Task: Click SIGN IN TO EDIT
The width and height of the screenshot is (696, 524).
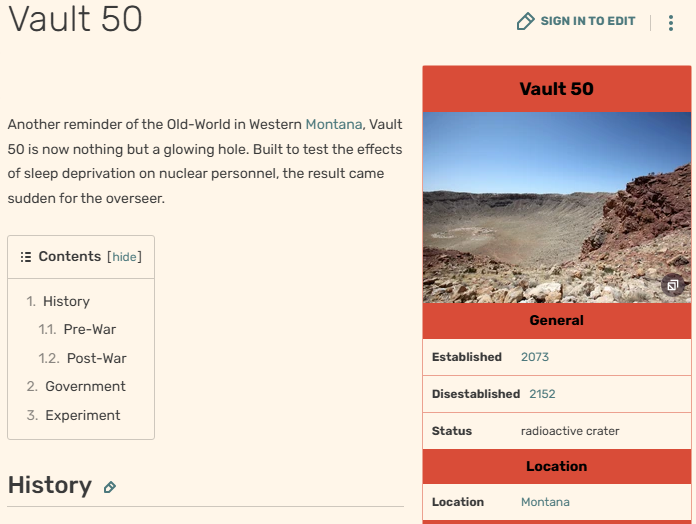Action: (588, 21)
